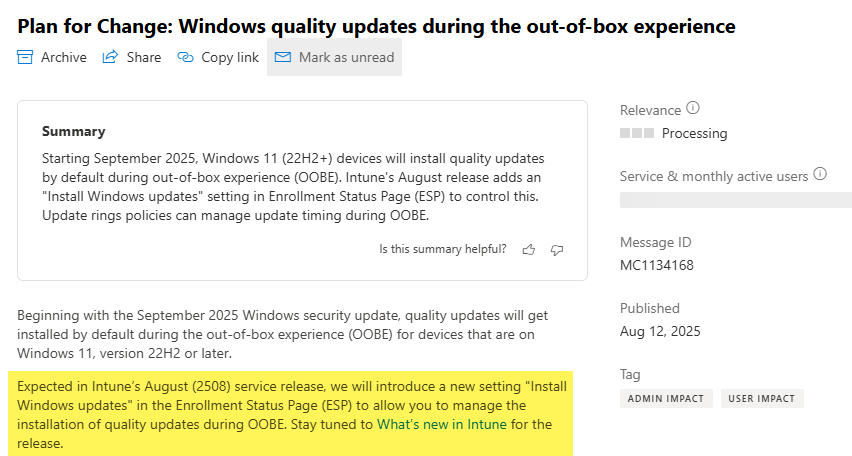Click the Share label text
The height and width of the screenshot is (456, 852).
(x=144, y=57)
